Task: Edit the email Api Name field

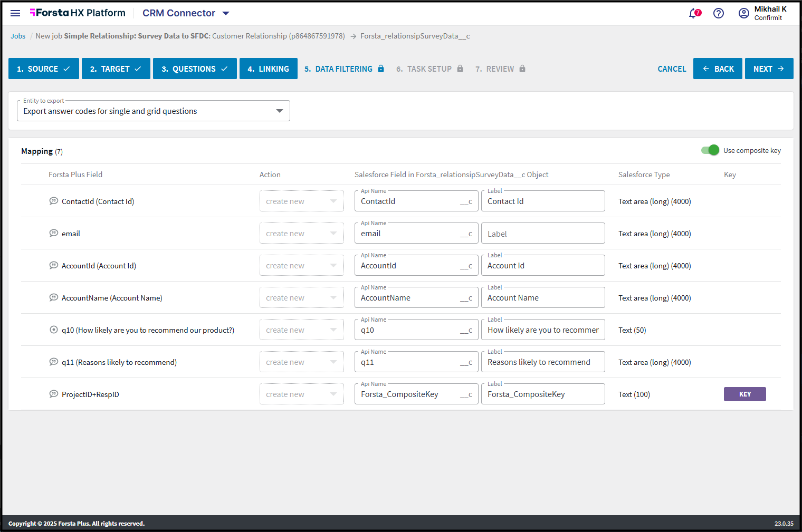Action: point(416,233)
